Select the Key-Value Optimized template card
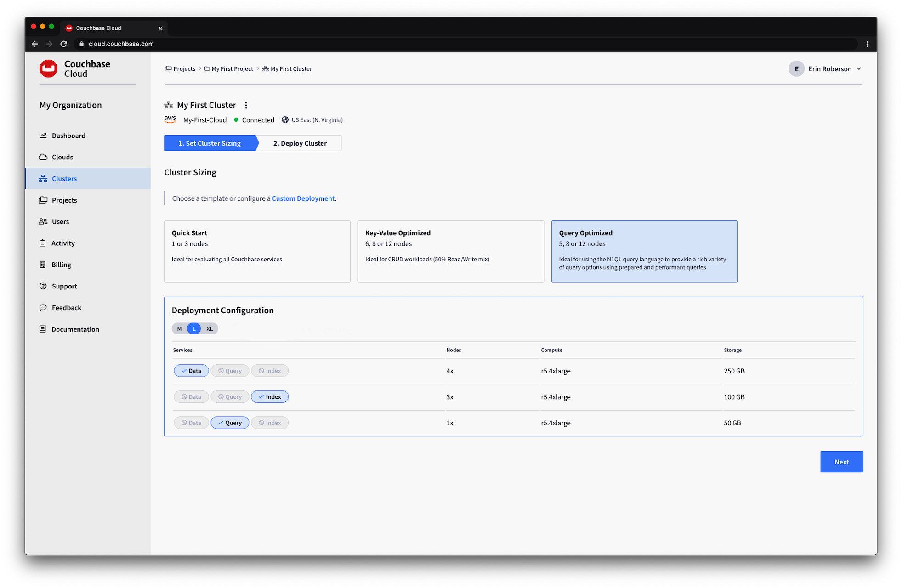This screenshot has height=588, width=902. tap(450, 251)
